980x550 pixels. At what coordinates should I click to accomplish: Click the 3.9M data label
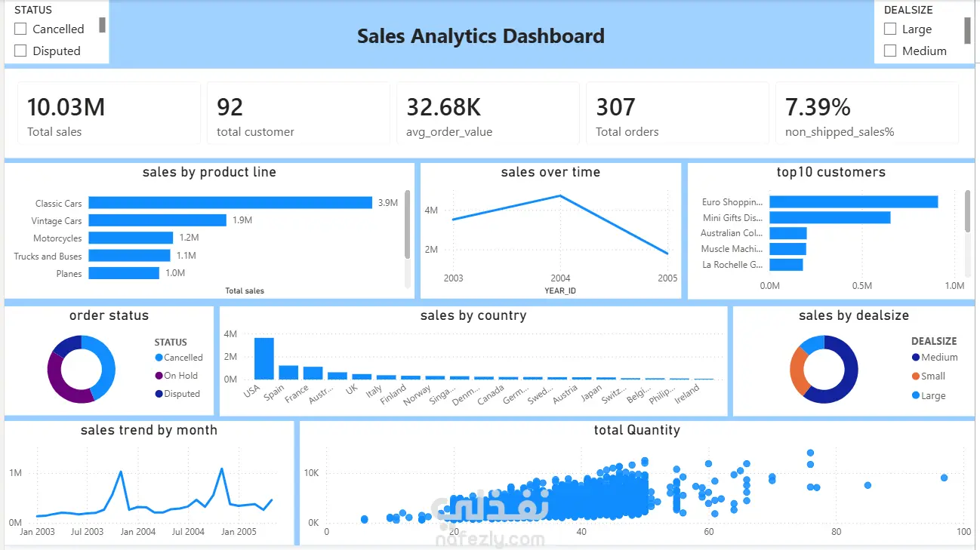[387, 203]
